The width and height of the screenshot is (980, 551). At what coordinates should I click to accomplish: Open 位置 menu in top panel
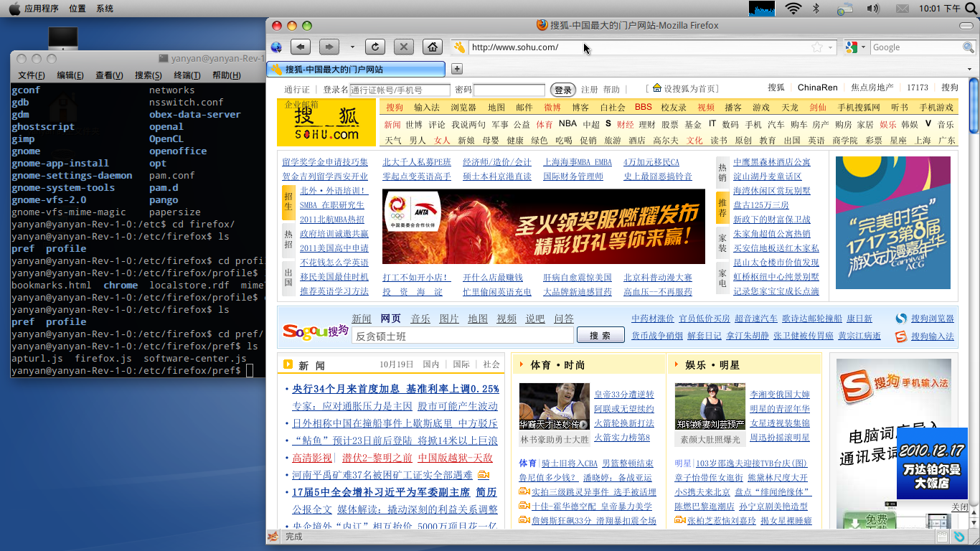[x=77, y=9]
